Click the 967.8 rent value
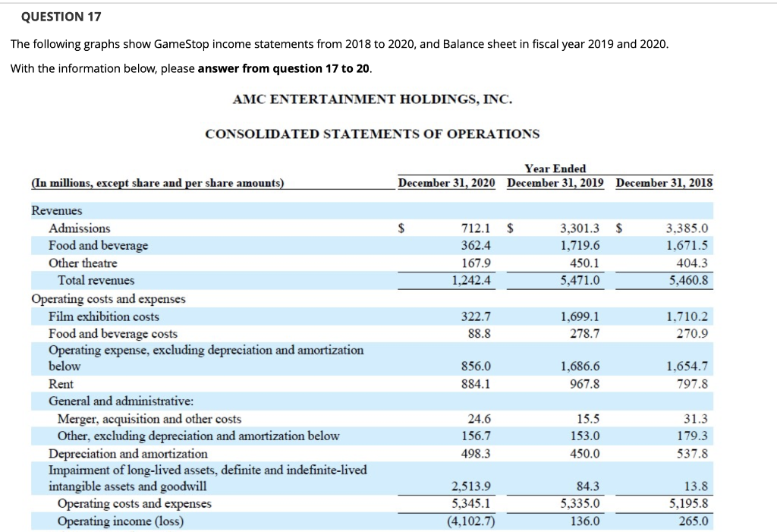777x532 pixels. (x=584, y=384)
